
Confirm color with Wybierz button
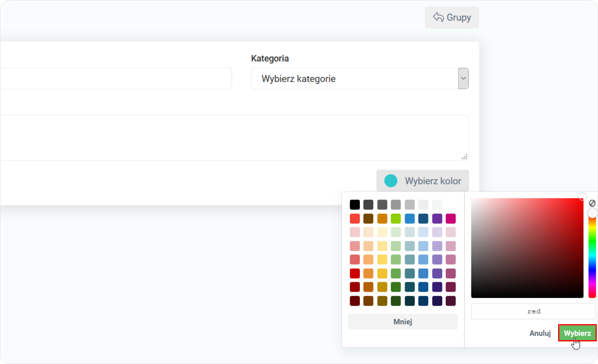point(577,333)
